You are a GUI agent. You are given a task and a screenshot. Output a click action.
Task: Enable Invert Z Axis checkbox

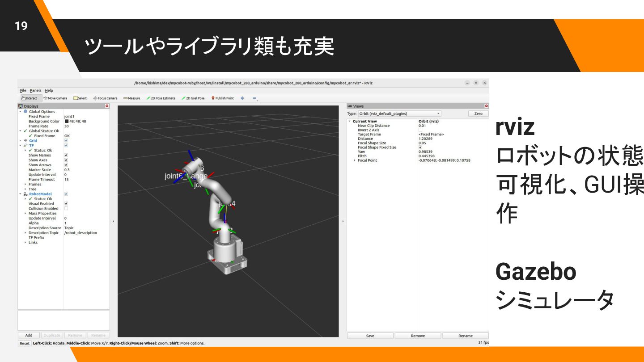click(x=420, y=130)
